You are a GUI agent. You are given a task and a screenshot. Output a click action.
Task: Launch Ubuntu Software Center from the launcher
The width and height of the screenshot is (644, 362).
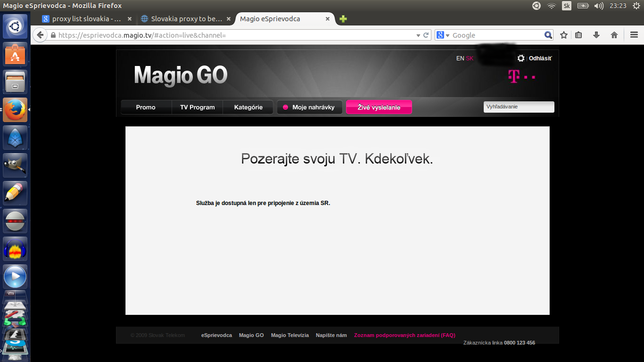[x=16, y=54]
